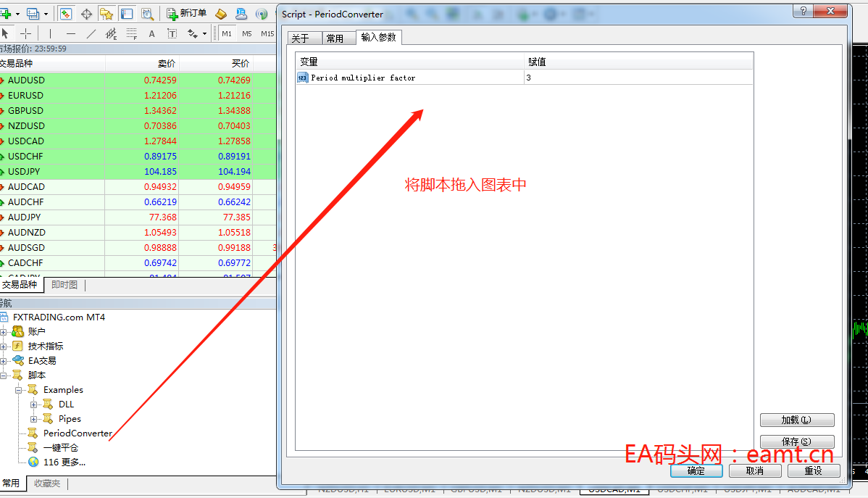868x498 pixels.
Task: Select the EURUSD row in Market Watch
Action: pos(138,95)
